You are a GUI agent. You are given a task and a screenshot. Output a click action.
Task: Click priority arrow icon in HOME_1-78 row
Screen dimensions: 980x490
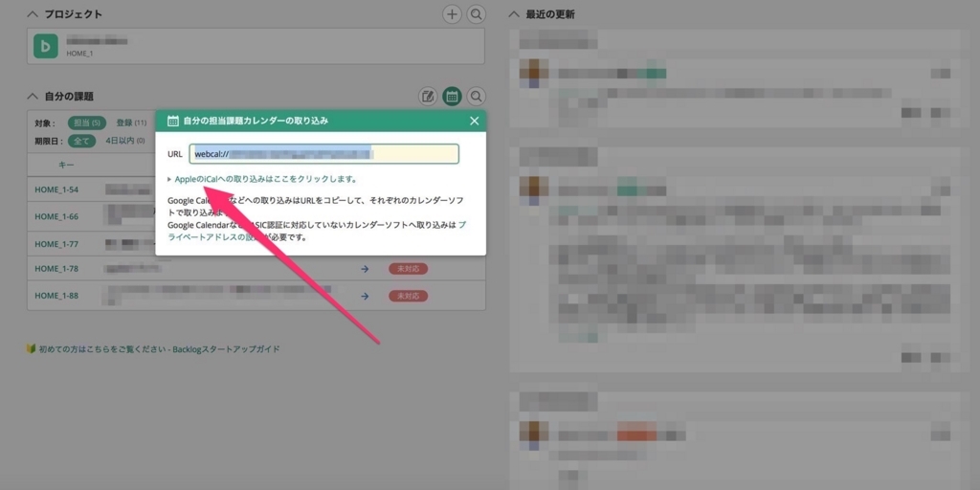click(365, 269)
